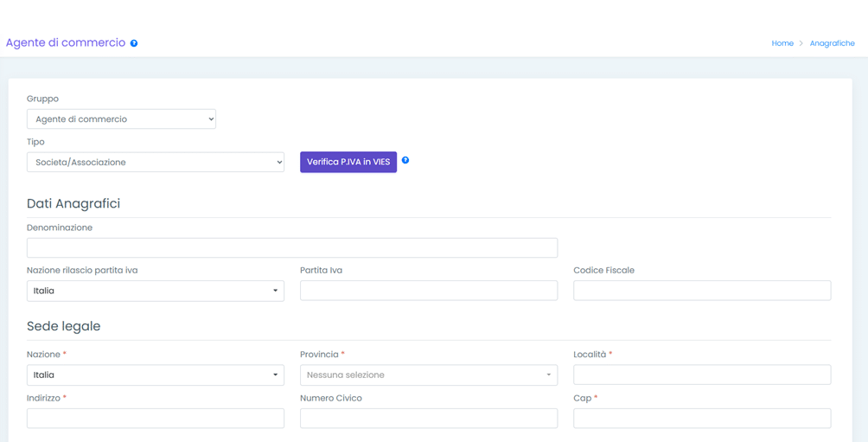Screen dimensions: 868x442
Task: Click the Dati Anagrafici section heading
Action: [x=73, y=204]
